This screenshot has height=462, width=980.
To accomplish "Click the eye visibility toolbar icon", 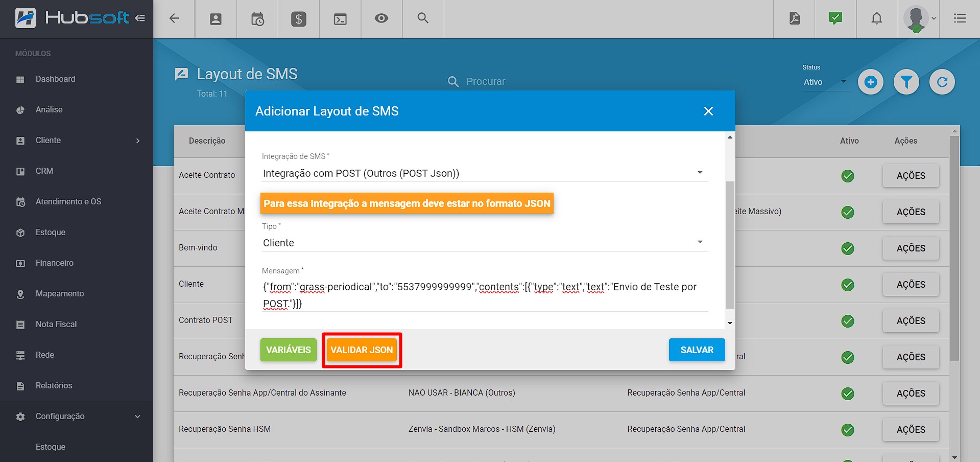I will coord(381,18).
